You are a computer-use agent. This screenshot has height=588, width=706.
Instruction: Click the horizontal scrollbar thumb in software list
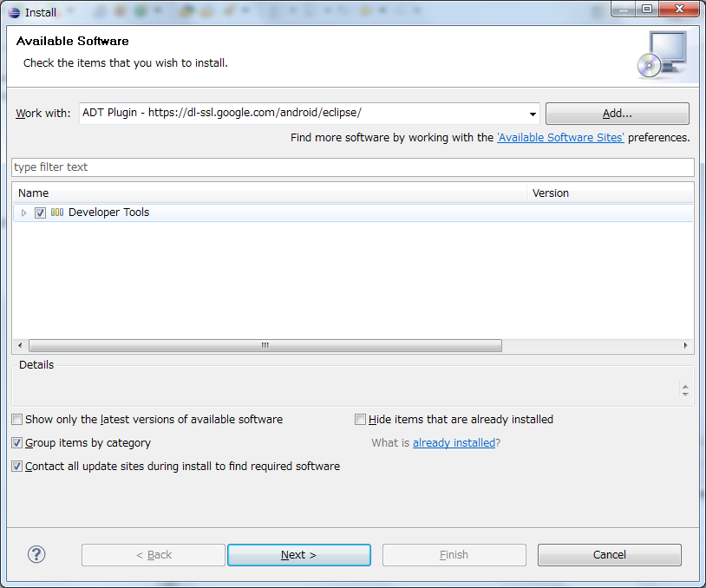click(265, 345)
